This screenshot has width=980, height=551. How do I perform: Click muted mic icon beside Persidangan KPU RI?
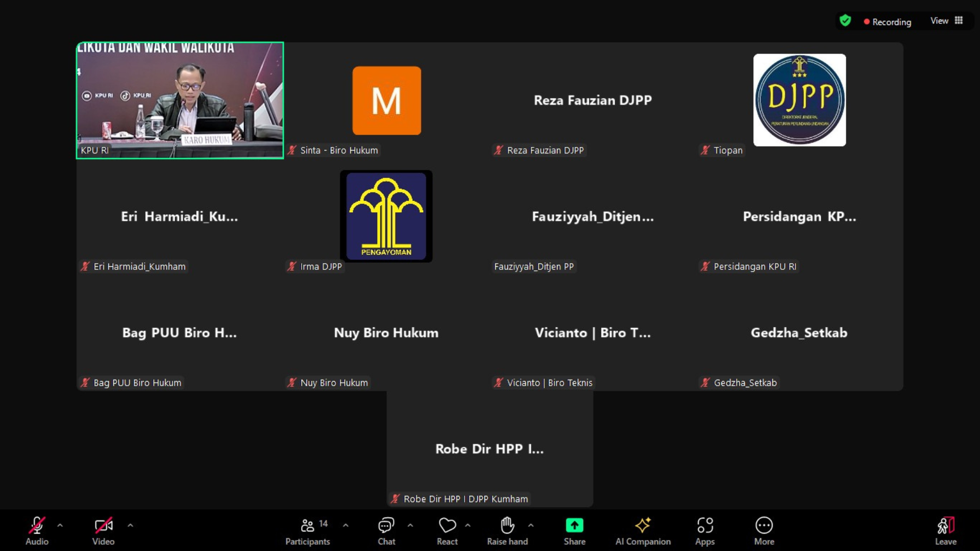[x=705, y=266]
